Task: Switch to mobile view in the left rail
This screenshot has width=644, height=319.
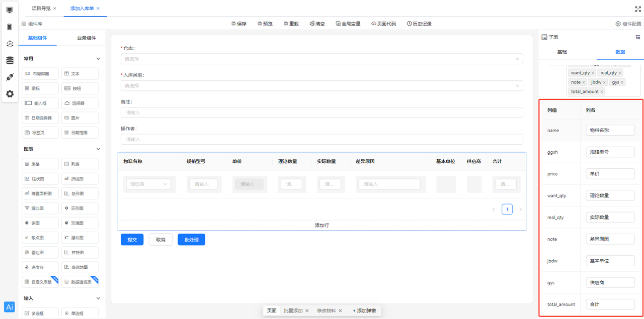Action: [x=9, y=26]
